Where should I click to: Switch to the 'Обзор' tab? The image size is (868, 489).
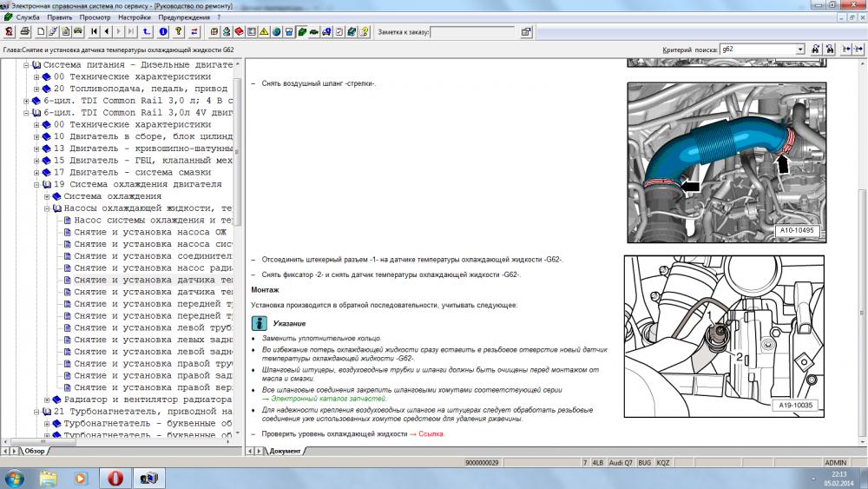pyautogui.click(x=33, y=451)
